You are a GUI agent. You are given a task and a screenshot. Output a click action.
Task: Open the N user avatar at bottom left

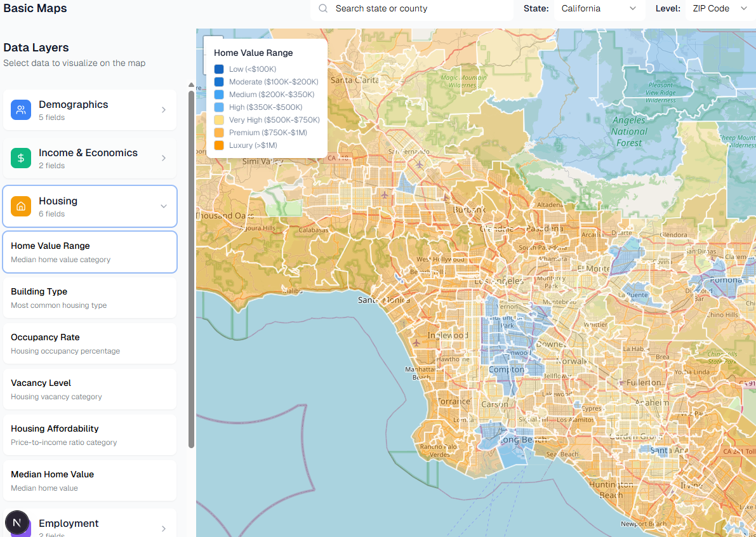click(x=17, y=522)
